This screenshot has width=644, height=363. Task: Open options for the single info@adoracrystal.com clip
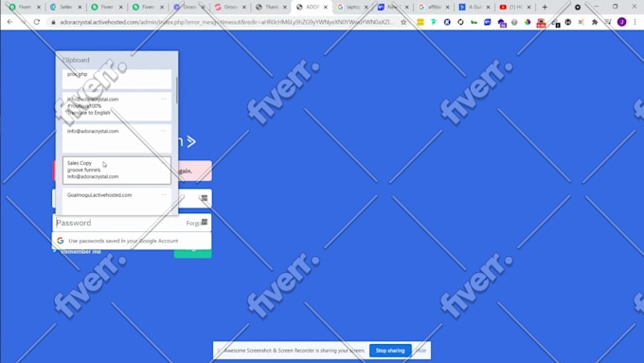click(x=164, y=131)
